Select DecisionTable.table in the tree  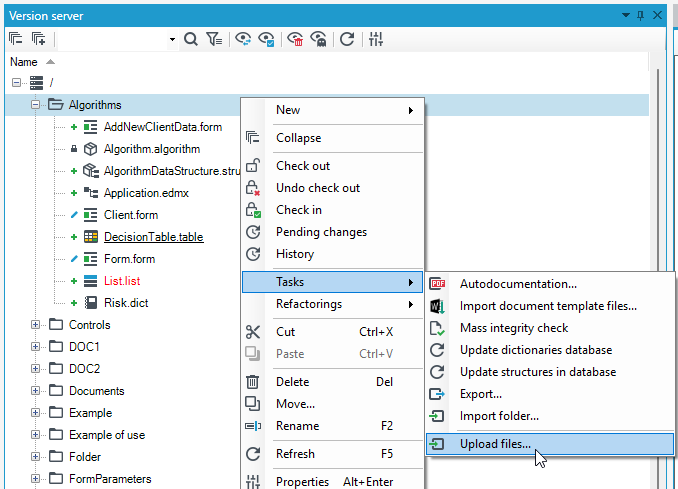point(154,237)
